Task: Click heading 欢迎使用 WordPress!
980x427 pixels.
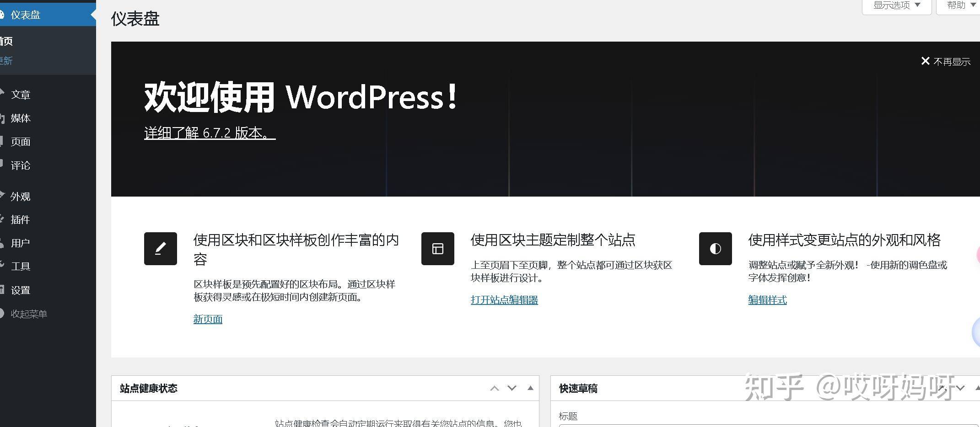Action: click(x=301, y=97)
